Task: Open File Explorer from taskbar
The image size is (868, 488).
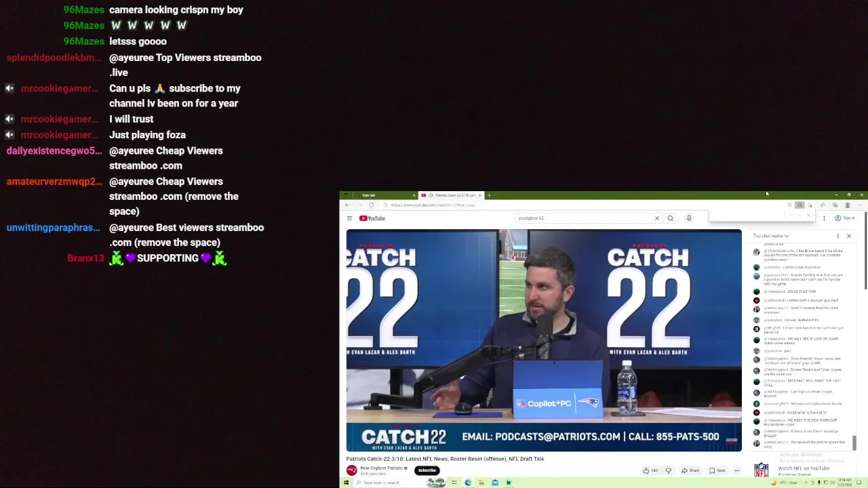Action: click(x=481, y=483)
